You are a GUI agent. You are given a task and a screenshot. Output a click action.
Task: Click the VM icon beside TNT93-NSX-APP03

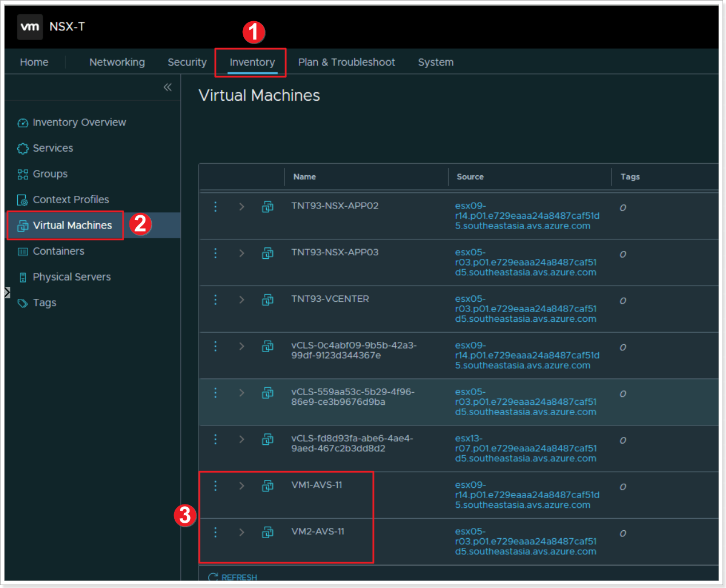[x=267, y=253]
